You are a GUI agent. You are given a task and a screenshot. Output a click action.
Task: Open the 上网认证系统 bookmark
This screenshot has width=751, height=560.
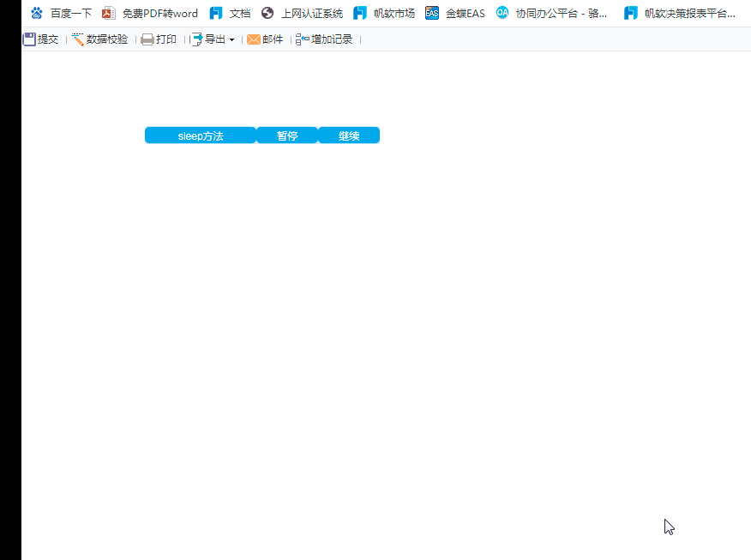pyautogui.click(x=303, y=14)
